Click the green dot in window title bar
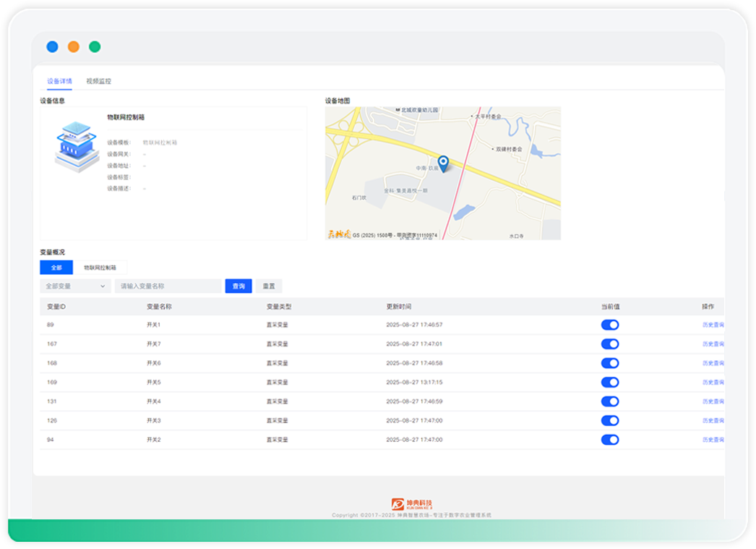The image size is (756, 549). tap(95, 47)
